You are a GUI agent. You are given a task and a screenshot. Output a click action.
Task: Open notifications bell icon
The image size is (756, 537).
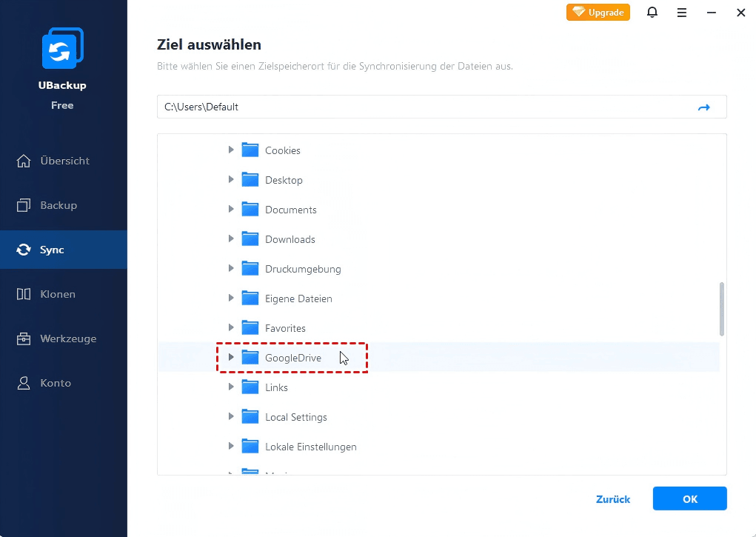pyautogui.click(x=652, y=13)
